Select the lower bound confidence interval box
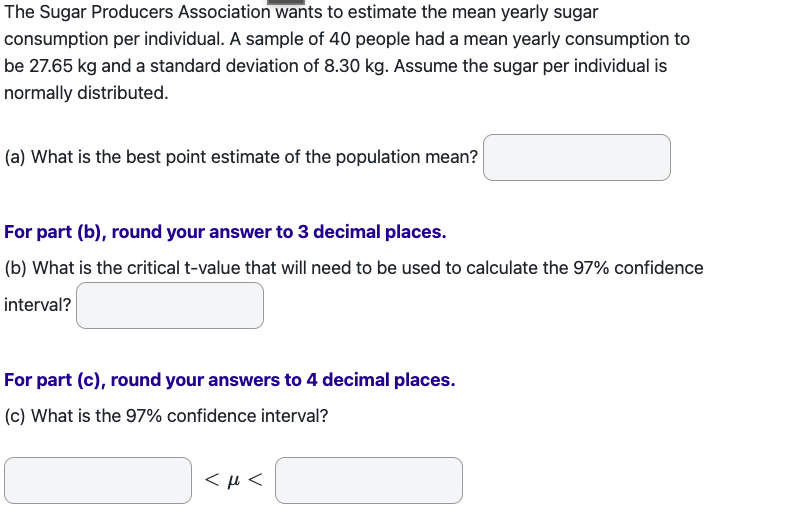 click(98, 480)
